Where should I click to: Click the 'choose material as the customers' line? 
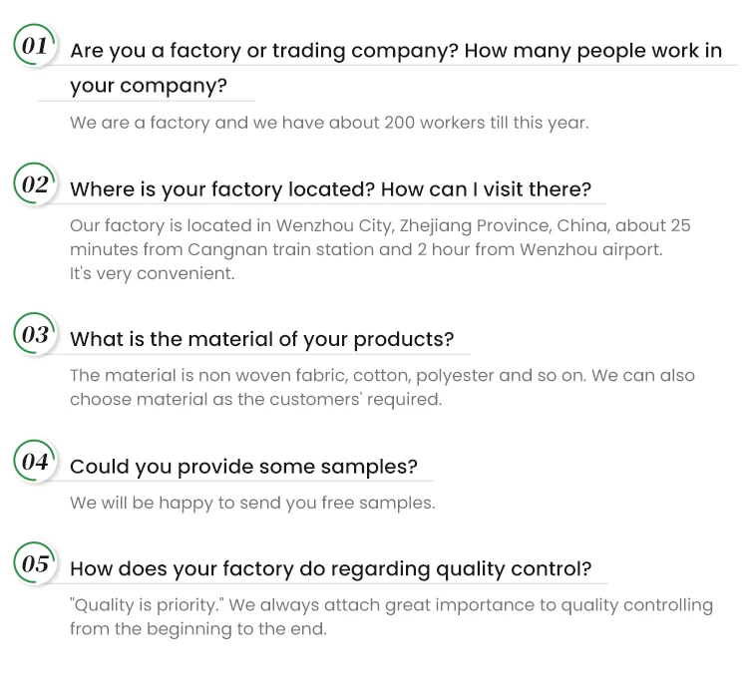pos(255,399)
